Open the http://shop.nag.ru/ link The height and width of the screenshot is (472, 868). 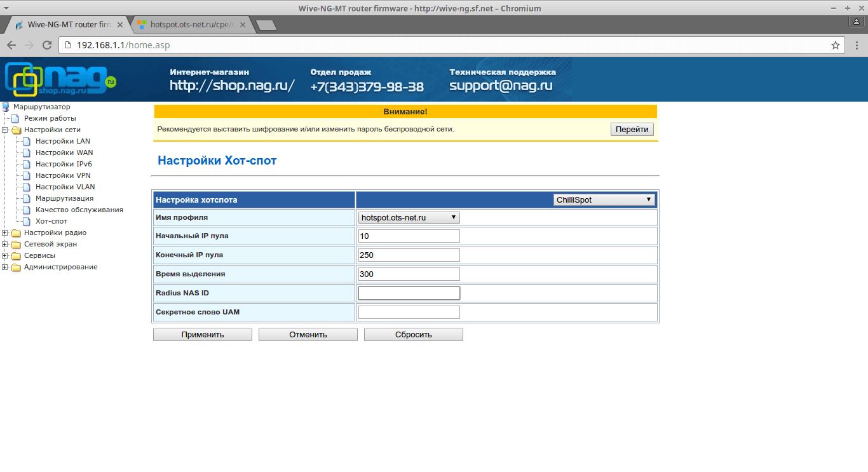point(232,86)
